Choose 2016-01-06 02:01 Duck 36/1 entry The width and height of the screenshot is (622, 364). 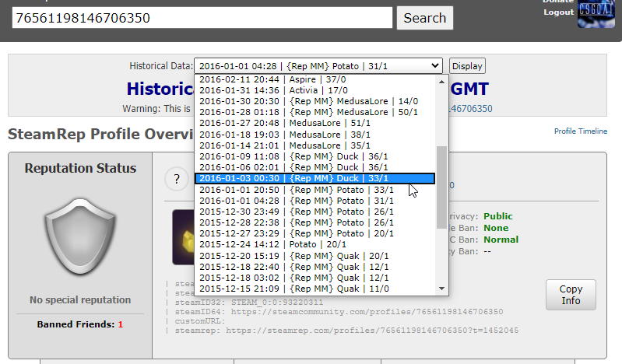click(x=315, y=167)
